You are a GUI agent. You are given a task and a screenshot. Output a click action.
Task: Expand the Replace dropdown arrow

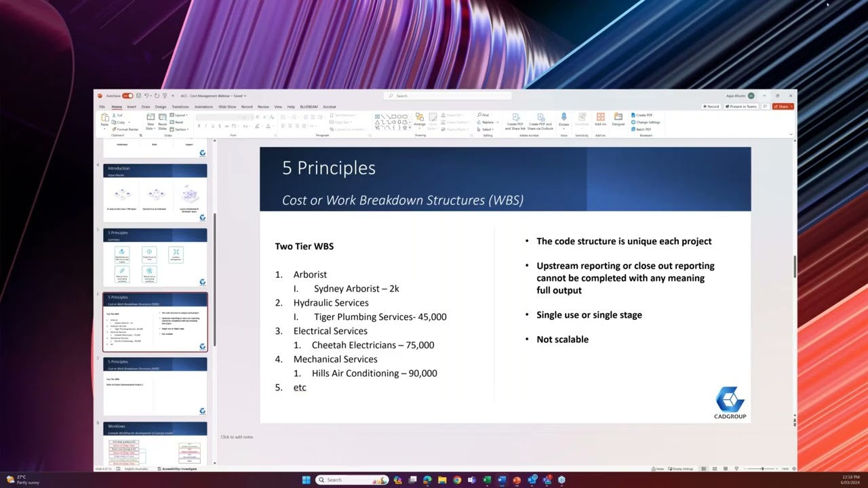pyautogui.click(x=497, y=122)
